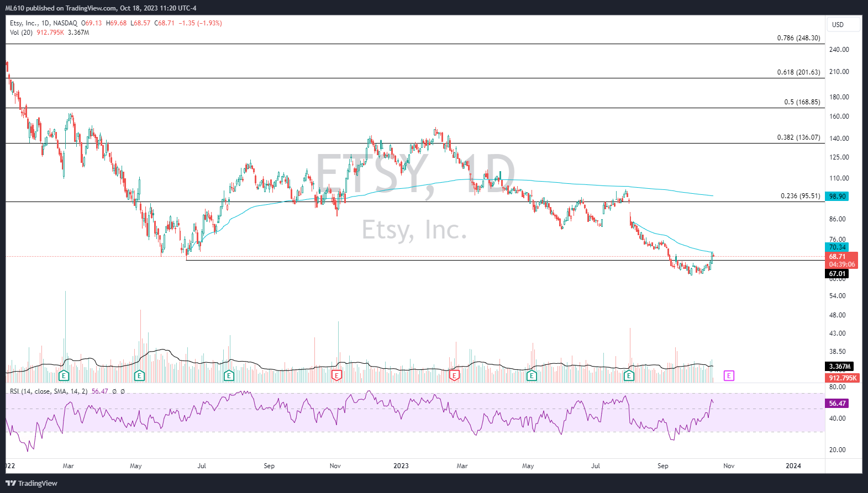Select the RSI (14, close, SMA, 14, 2) legend

pyautogui.click(x=49, y=391)
